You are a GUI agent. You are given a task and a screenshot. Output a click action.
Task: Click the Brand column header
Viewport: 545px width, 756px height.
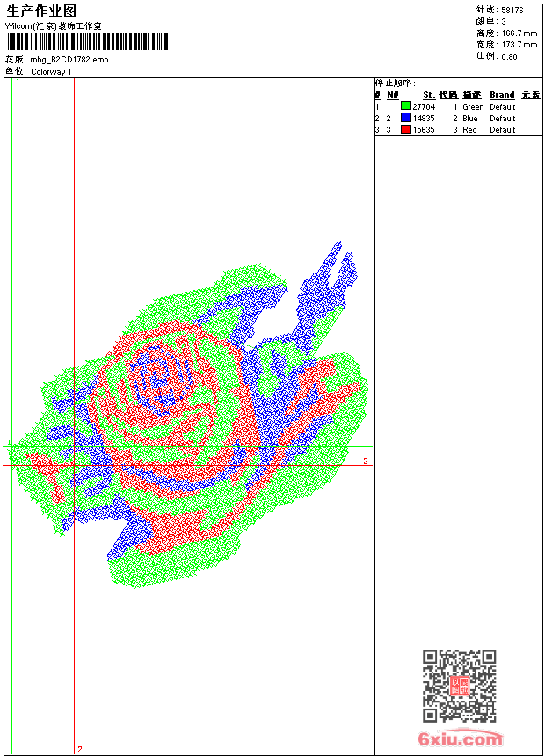[x=502, y=95]
